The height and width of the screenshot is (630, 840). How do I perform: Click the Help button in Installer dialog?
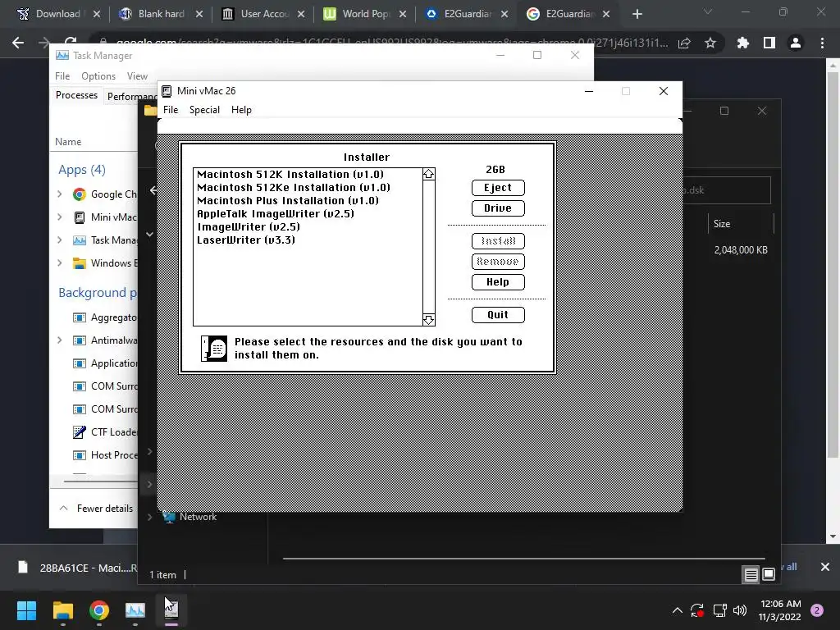pos(498,282)
